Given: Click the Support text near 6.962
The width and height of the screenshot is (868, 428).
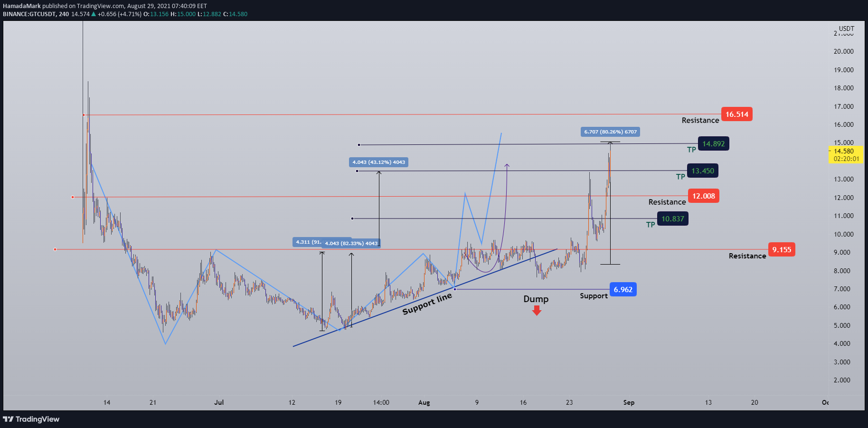Looking at the screenshot, I should 594,296.
